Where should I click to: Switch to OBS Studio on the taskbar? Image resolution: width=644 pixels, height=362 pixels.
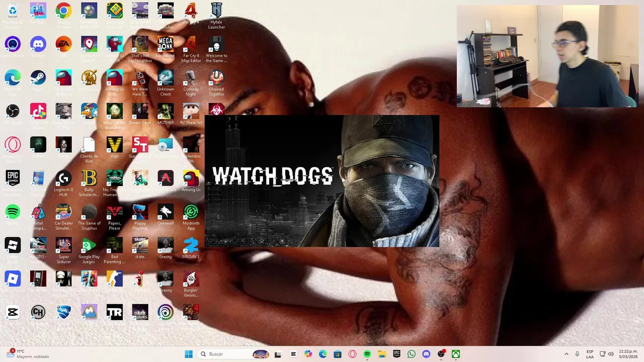pyautogui.click(x=441, y=354)
